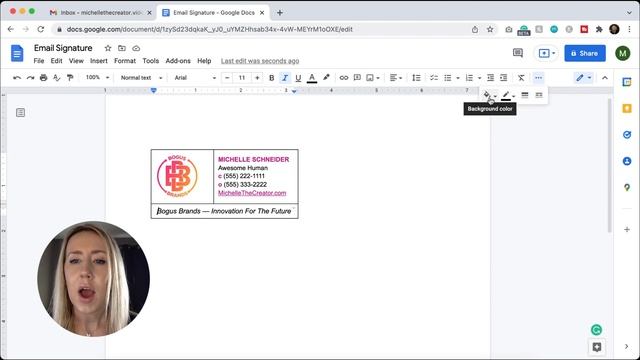Expand bulleted list style options
The image size is (640, 360).
tap(458, 78)
